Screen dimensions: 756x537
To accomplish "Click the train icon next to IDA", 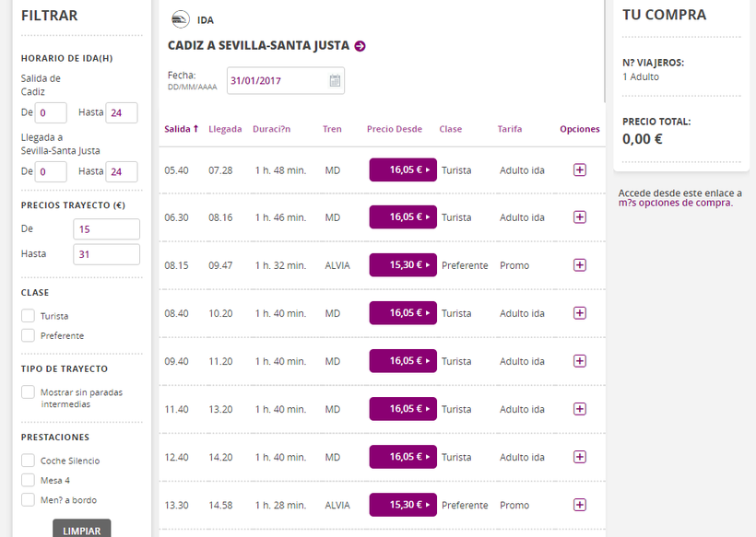I will pyautogui.click(x=181, y=19).
